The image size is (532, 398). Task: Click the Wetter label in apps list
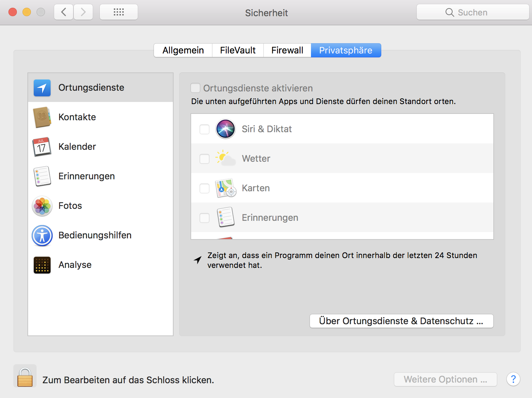point(256,159)
